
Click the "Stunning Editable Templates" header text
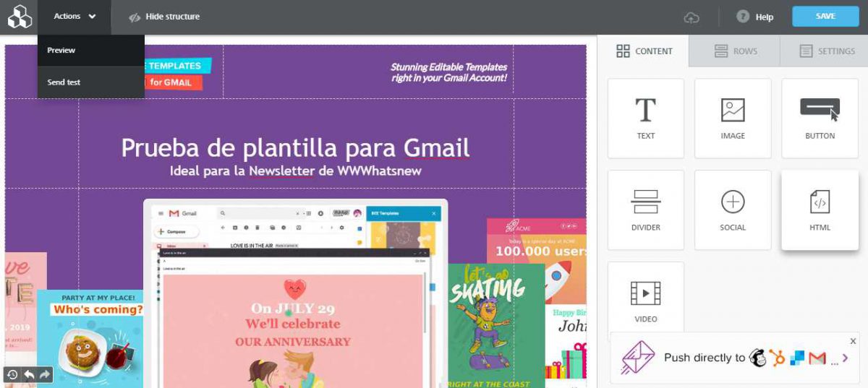pos(448,72)
